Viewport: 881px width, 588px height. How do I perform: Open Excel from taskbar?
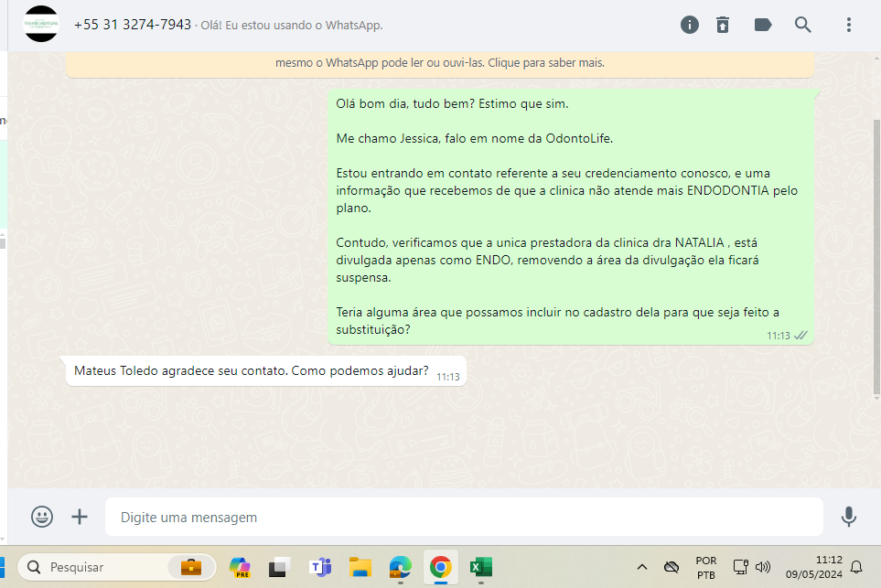coord(481,567)
